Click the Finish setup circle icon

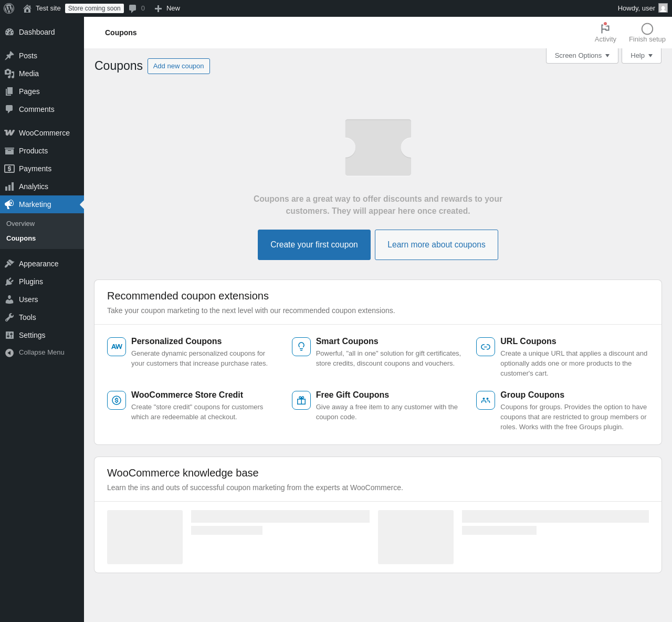[647, 29]
